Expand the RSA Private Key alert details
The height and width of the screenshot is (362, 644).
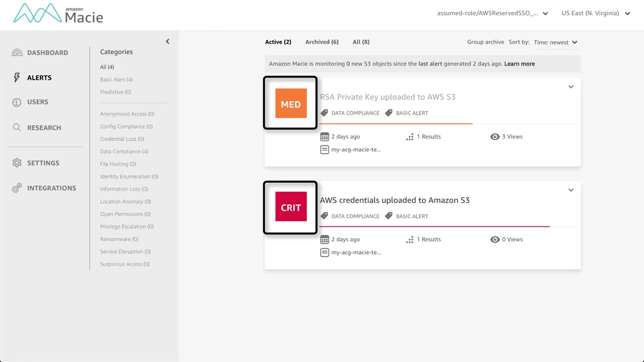pos(571,87)
